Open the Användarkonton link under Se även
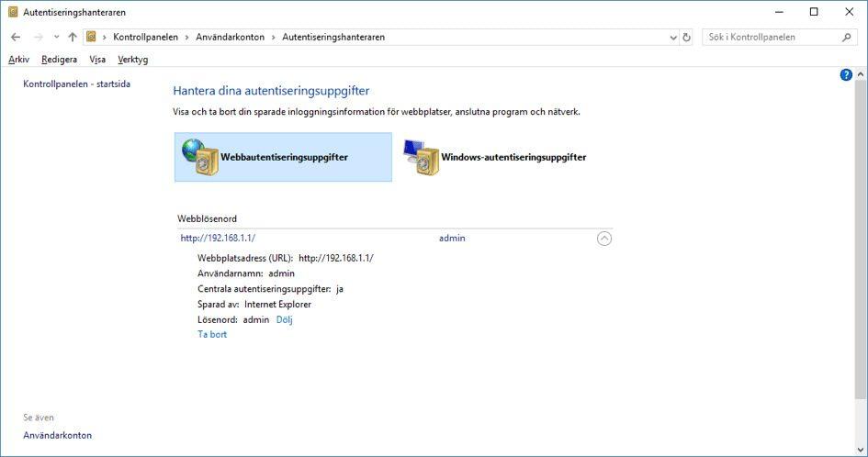The image size is (868, 457). click(x=57, y=436)
